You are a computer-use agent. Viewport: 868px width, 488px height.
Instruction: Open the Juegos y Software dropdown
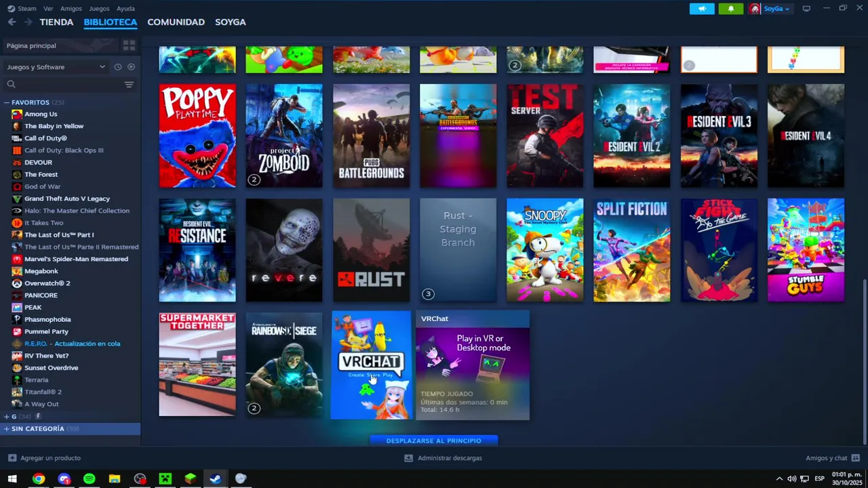point(56,66)
